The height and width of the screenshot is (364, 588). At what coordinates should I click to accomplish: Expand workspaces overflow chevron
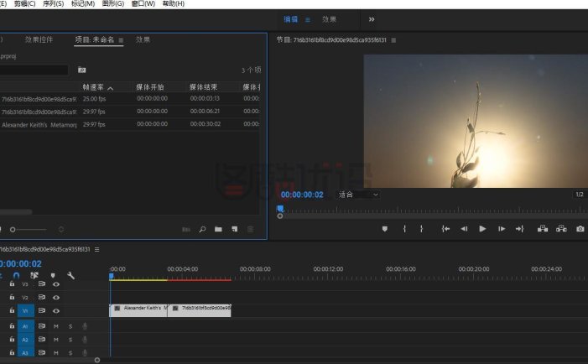[x=372, y=19]
